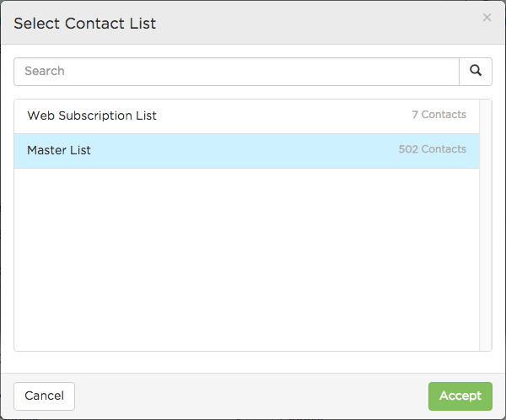Click the Search placeholder text

coord(45,71)
